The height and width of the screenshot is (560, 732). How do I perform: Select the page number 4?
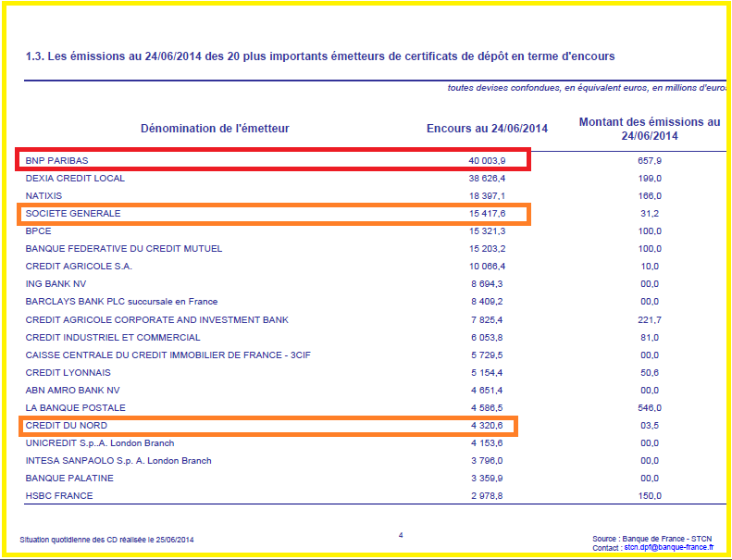pyautogui.click(x=401, y=535)
